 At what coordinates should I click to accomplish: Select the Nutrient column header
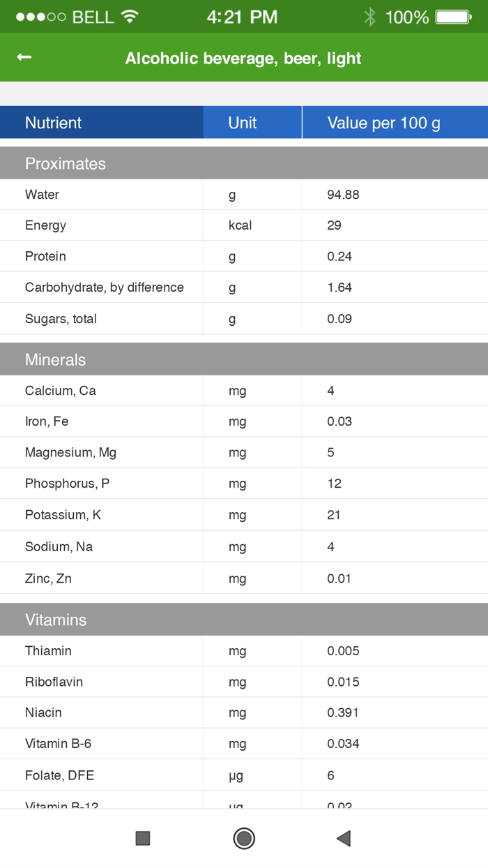(x=52, y=122)
